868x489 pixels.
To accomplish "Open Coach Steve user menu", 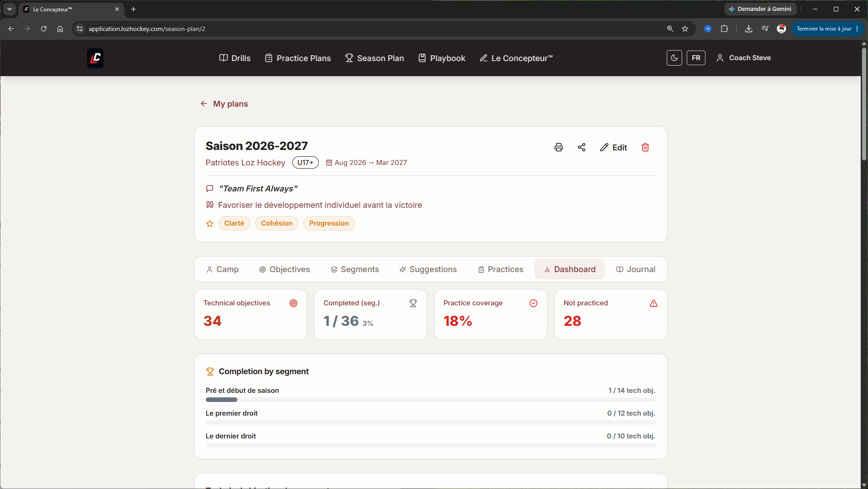I will click(x=744, y=58).
